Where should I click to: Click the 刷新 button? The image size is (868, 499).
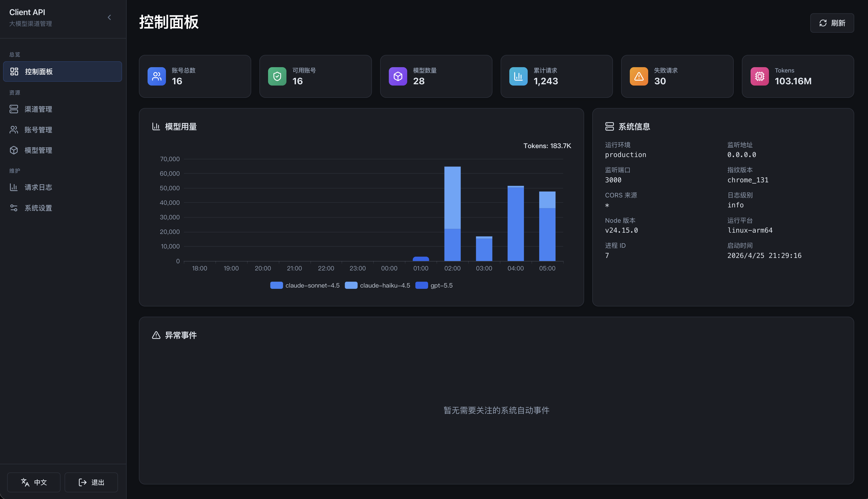(832, 23)
